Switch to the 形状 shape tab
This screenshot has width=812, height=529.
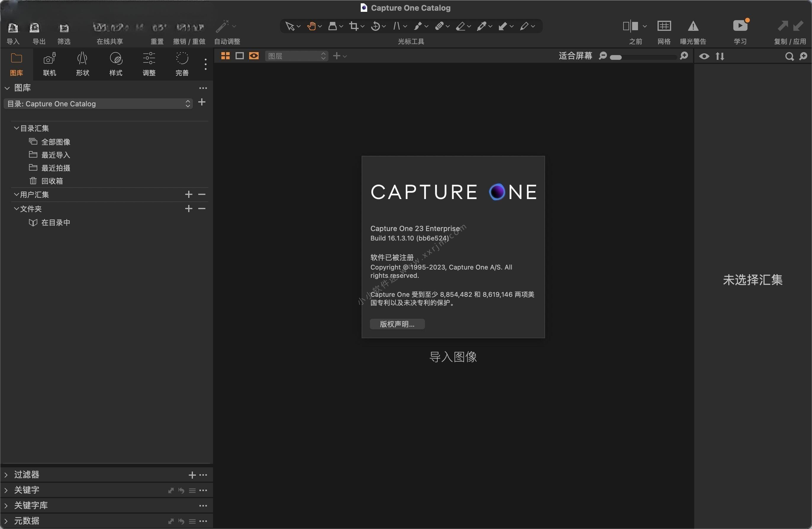[x=83, y=64]
